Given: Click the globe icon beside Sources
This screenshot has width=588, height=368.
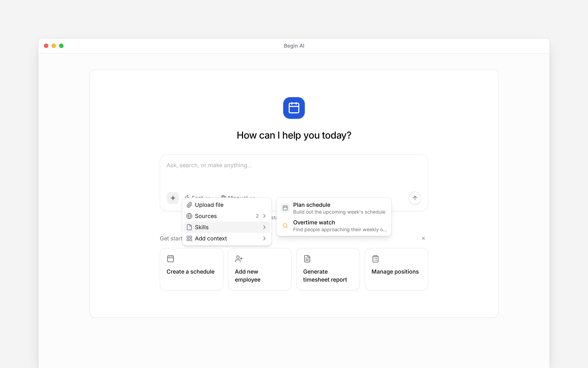Looking at the screenshot, I should click(189, 216).
